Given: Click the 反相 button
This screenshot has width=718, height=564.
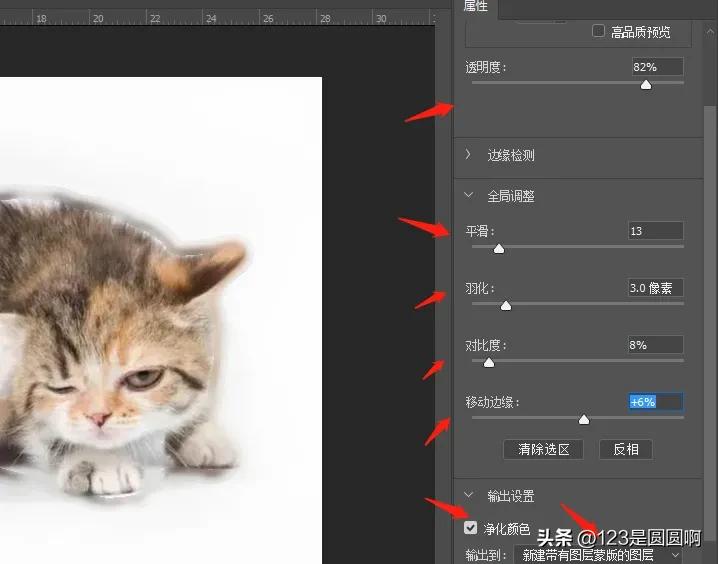Looking at the screenshot, I should 626,450.
